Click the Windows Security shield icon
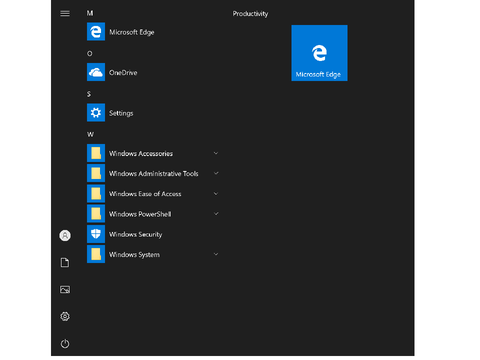The width and height of the screenshot is (480, 360). pyautogui.click(x=96, y=234)
